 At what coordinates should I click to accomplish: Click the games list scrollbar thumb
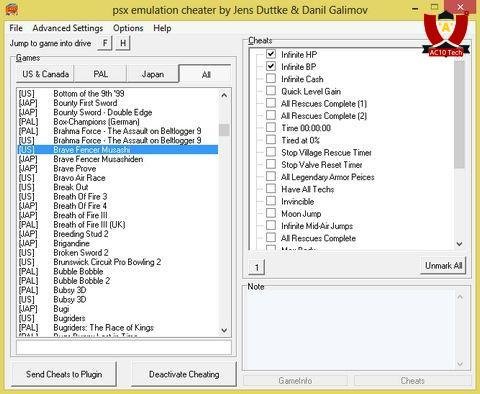(x=224, y=130)
